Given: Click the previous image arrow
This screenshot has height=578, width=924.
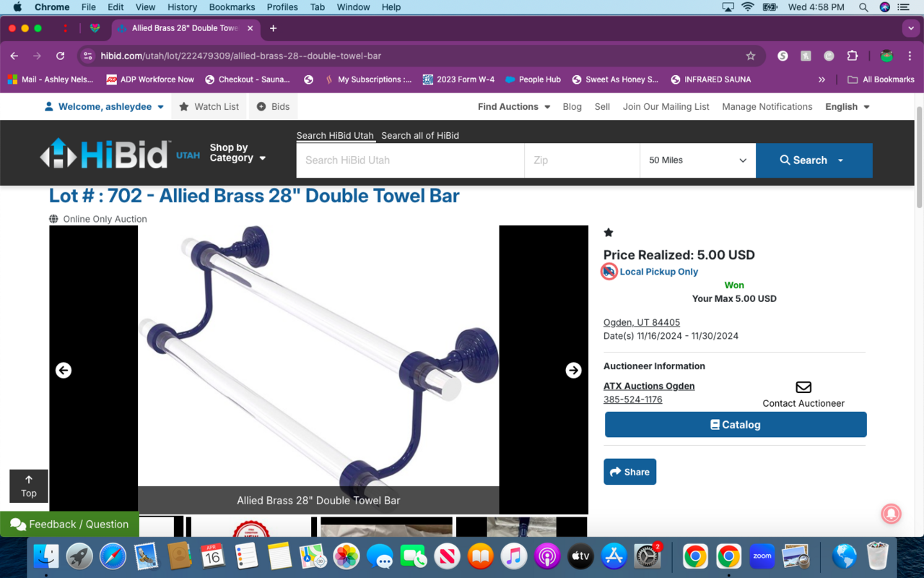Looking at the screenshot, I should (64, 370).
